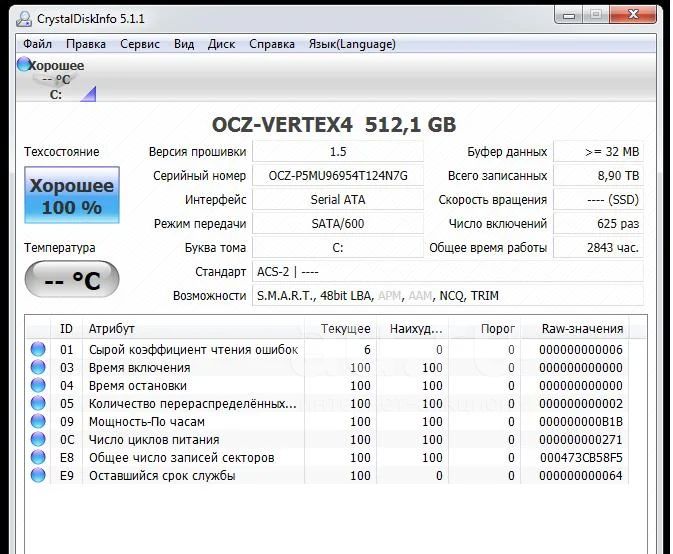Click status orb for attribute 01 row

coord(38,349)
